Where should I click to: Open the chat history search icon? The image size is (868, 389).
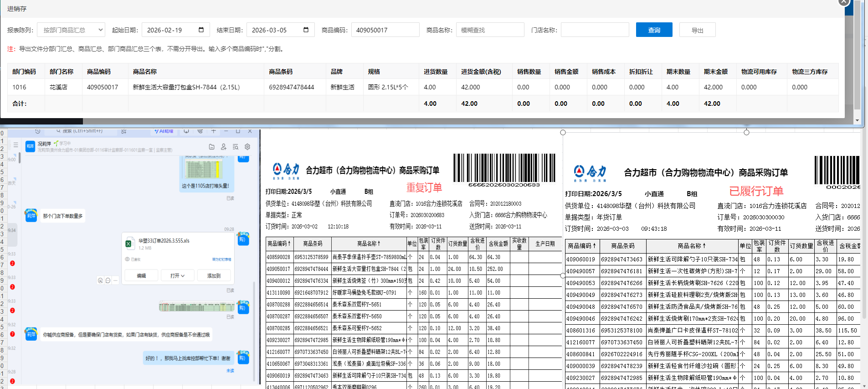[236, 147]
